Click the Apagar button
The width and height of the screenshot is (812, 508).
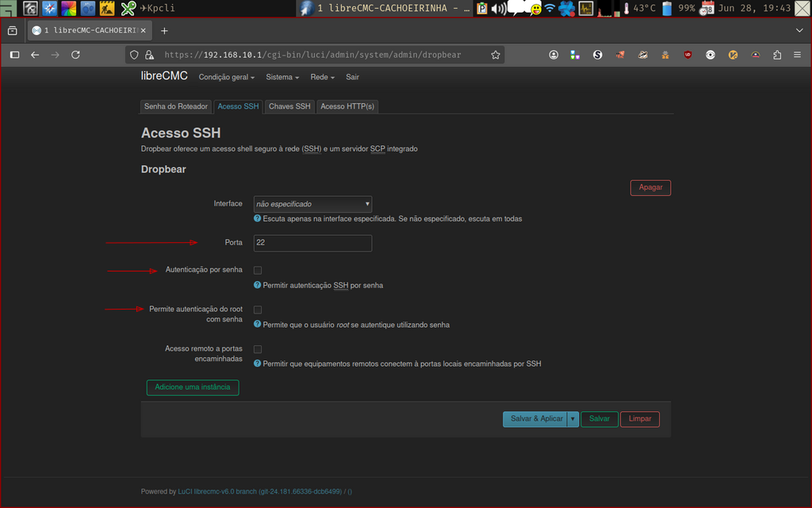pyautogui.click(x=650, y=187)
